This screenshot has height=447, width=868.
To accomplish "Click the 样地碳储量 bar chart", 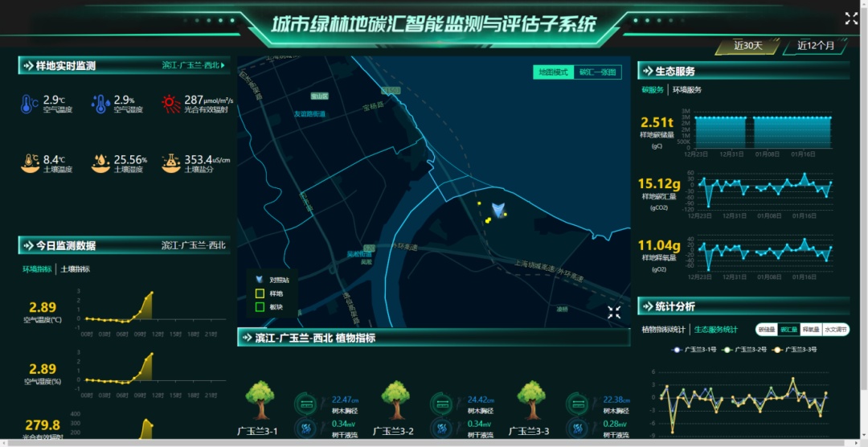I will pos(763,132).
